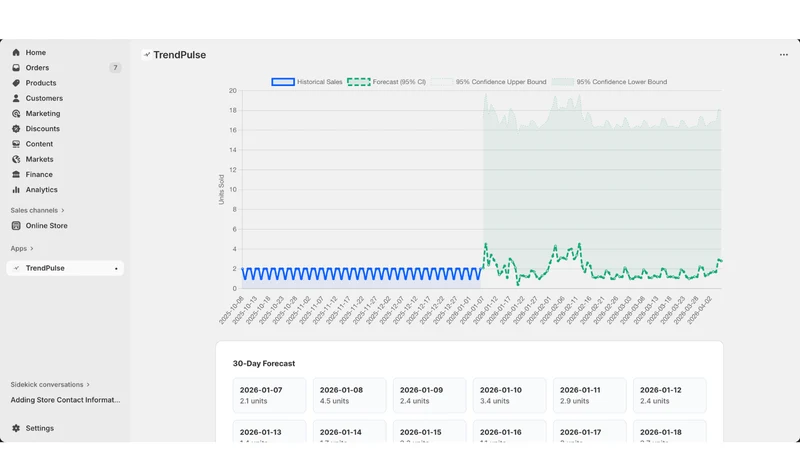Click the Marketing target icon
Image resolution: width=800 pixels, height=450 pixels.
coord(16,114)
